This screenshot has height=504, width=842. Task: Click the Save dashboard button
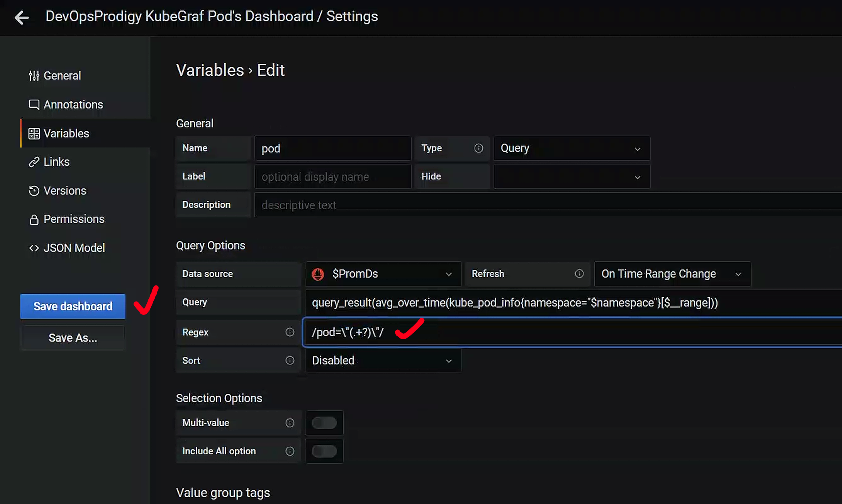tap(73, 306)
